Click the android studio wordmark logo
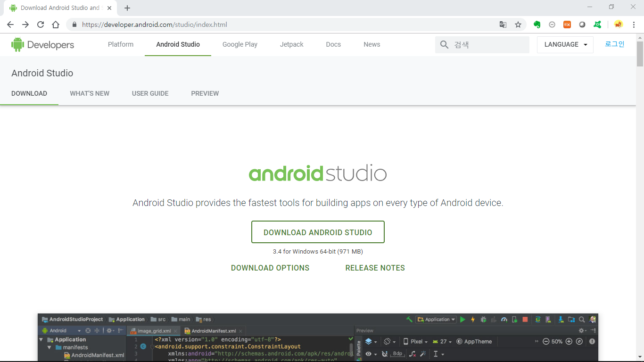Viewport: 644px width, 362px height. pyautogui.click(x=318, y=173)
